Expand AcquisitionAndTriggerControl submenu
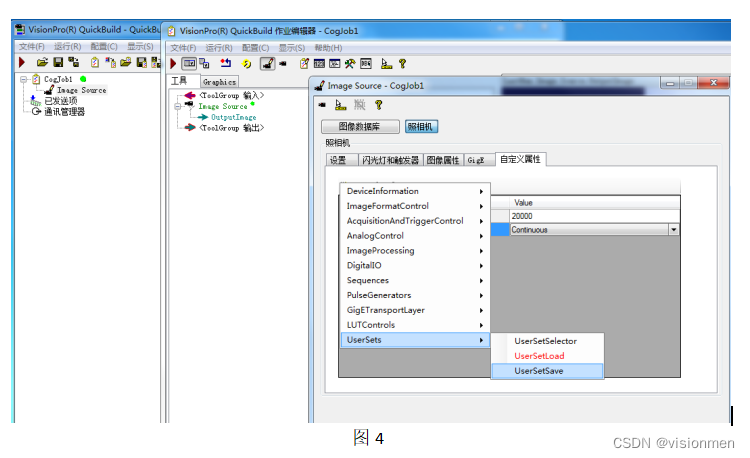Viewport: 750px width, 458px height. [x=415, y=221]
